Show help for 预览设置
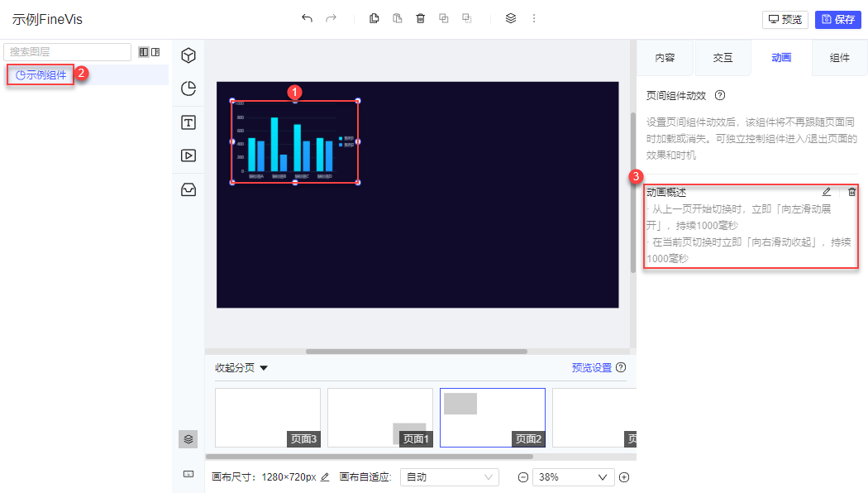868x493 pixels. pos(621,367)
